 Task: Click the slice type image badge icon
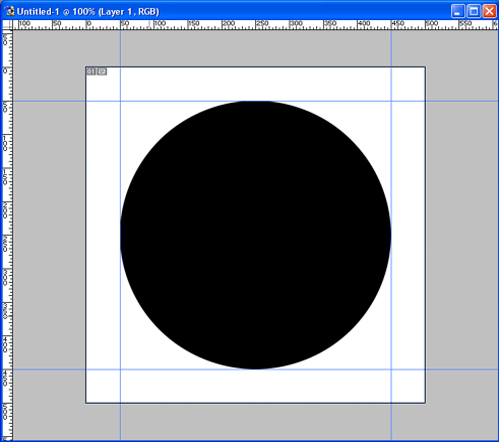coord(102,71)
